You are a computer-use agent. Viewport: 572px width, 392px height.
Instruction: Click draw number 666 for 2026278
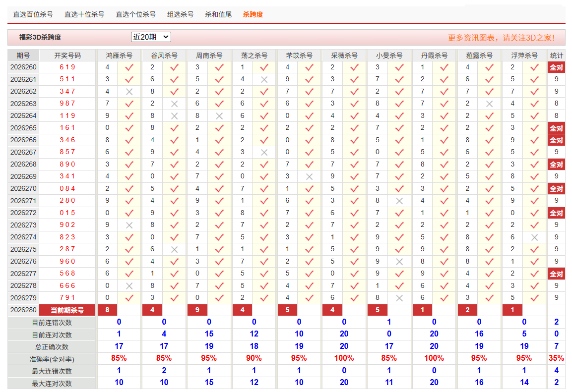pos(67,286)
